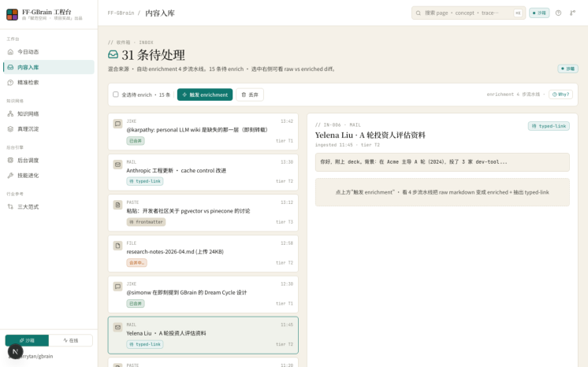The width and height of the screenshot is (588, 367).
Task: Check the 全选待 enrich checkbox
Action: (116, 95)
